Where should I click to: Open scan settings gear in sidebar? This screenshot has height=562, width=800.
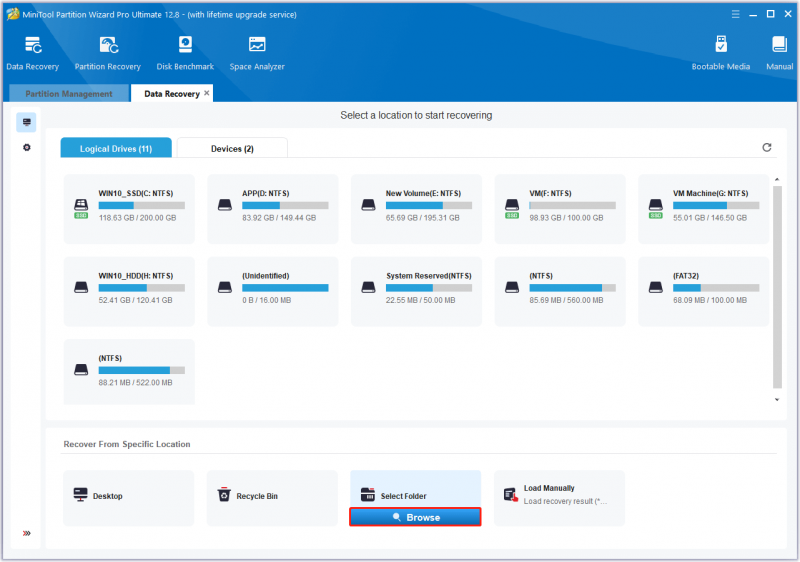(27, 147)
